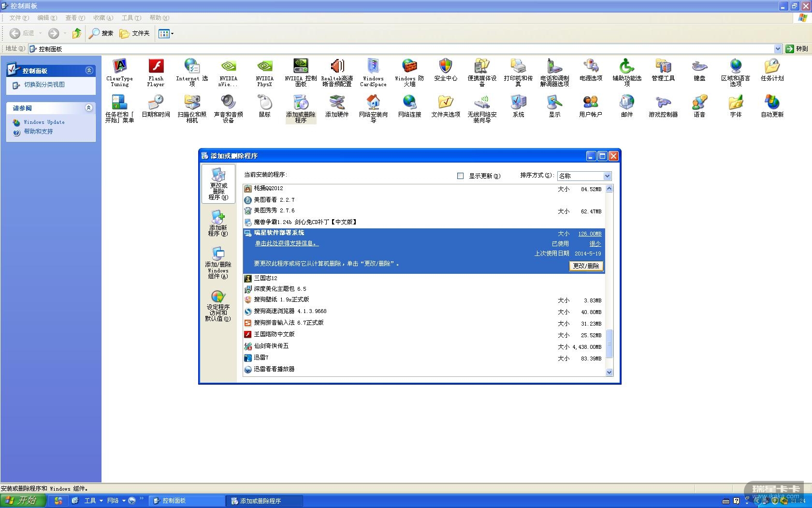The height and width of the screenshot is (508, 812).
Task: Select the 添加新程序 sidebar button
Action: point(218,223)
